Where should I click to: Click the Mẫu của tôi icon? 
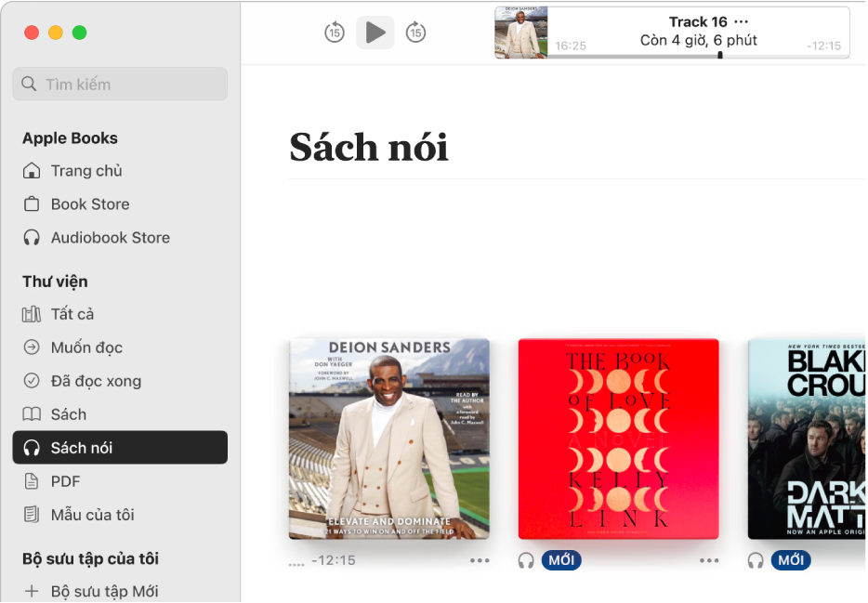(x=32, y=515)
